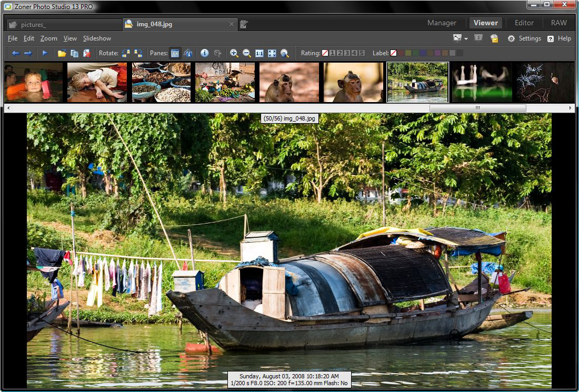
Task: Copy the current image
Action: click(x=74, y=53)
